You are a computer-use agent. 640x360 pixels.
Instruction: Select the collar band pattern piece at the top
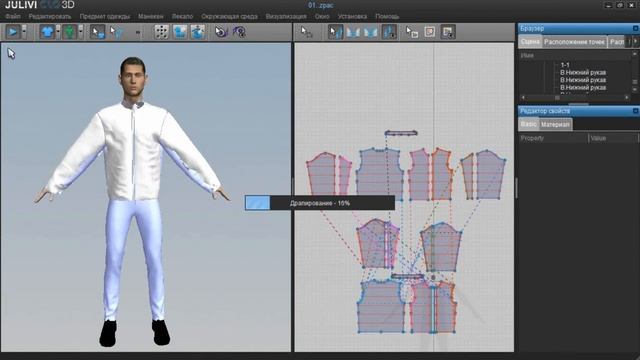tap(401, 133)
